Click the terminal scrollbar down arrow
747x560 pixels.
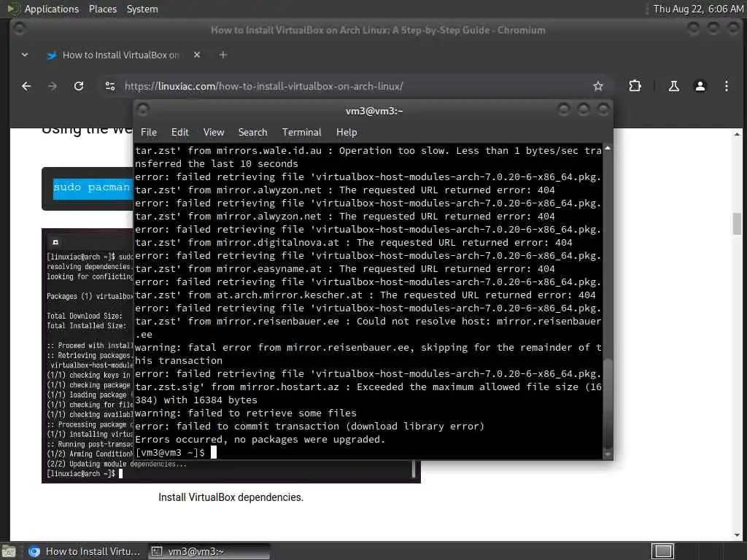[608, 455]
